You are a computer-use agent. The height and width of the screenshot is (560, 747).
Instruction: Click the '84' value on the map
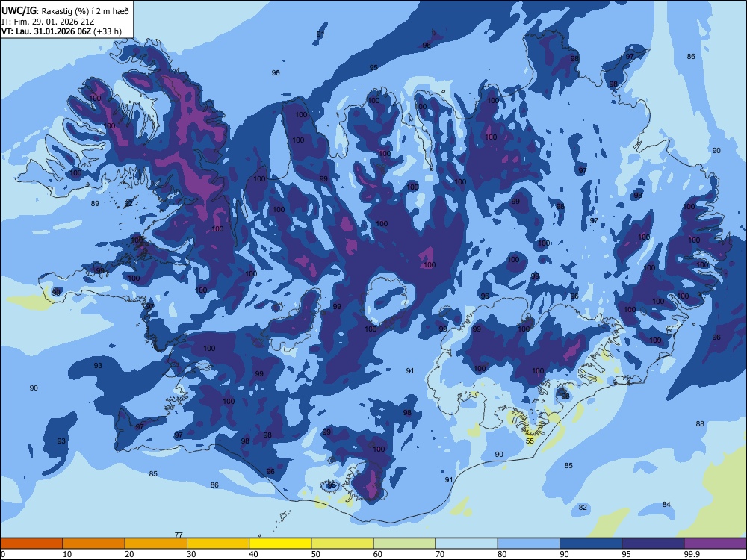coord(666,504)
